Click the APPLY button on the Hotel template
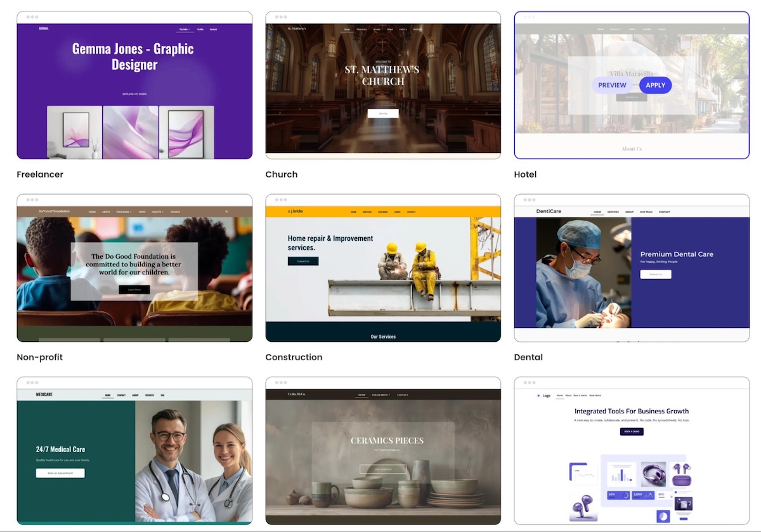Viewport: 761px width, 532px height. point(655,85)
